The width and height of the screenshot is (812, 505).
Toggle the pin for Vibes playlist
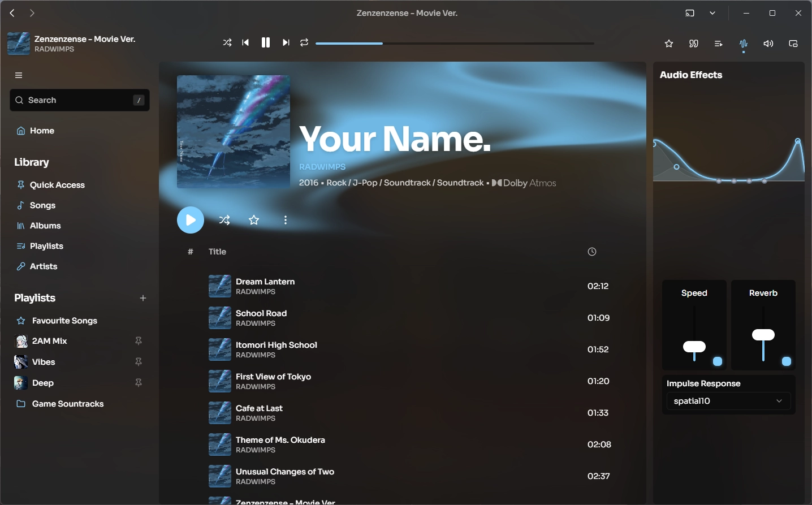pos(139,362)
